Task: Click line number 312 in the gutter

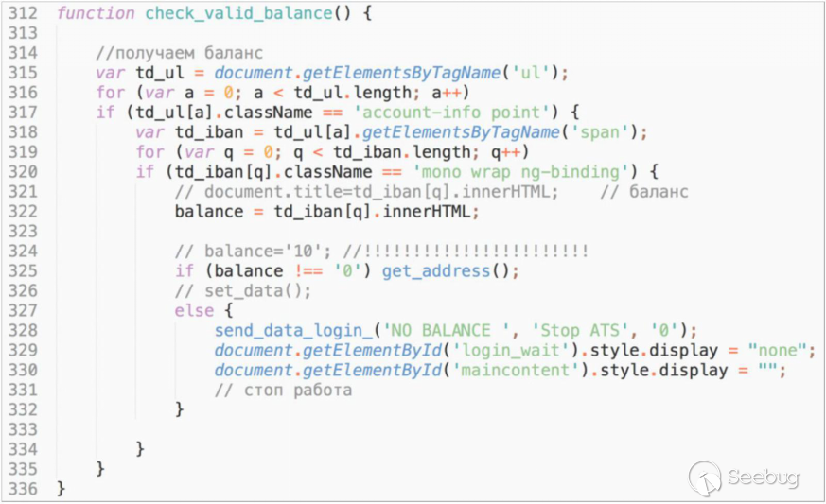Action: (23, 13)
